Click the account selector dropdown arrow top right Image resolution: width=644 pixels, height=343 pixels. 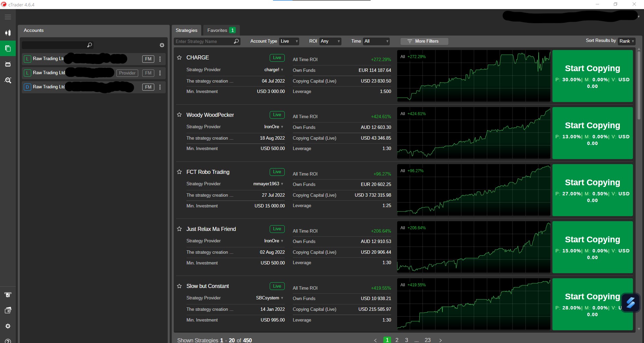pyautogui.click(x=638, y=16)
